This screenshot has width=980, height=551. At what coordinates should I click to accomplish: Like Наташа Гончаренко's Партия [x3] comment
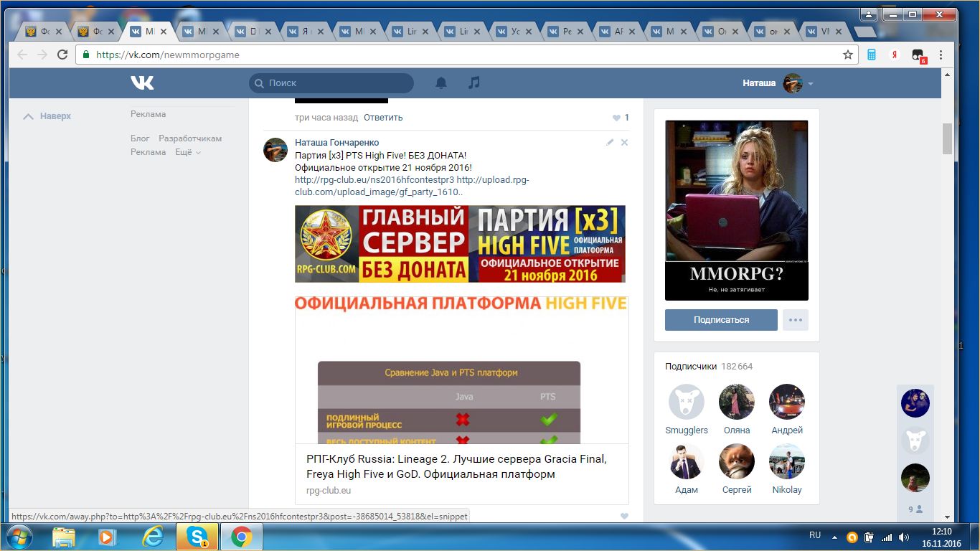(x=624, y=516)
